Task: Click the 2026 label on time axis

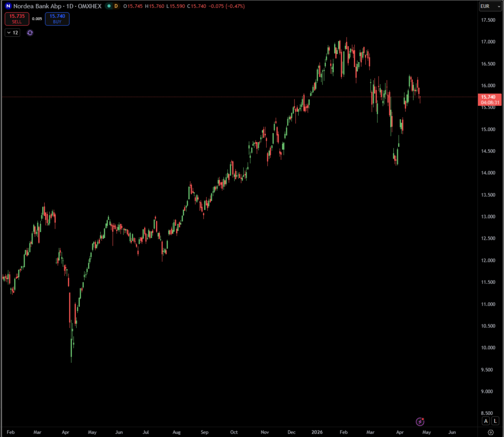Action: point(317,432)
